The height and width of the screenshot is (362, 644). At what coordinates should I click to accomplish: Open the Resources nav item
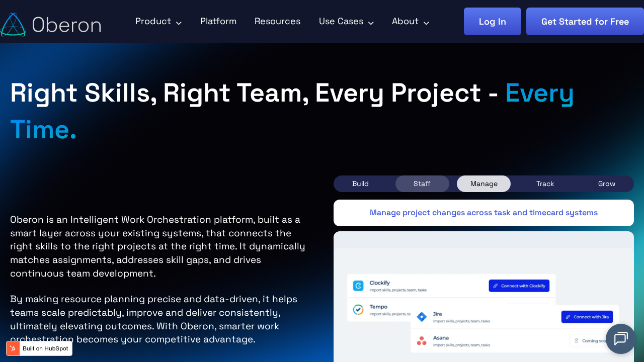[277, 22]
